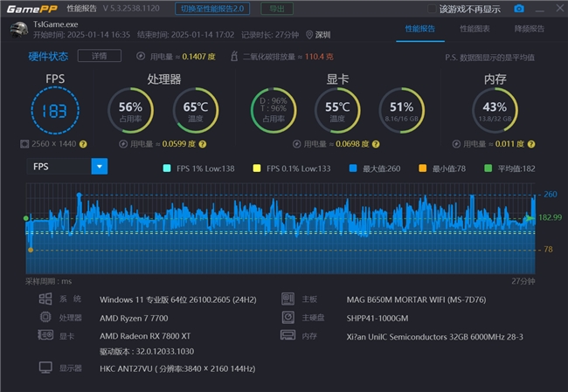The image size is (568, 392).
Task: Switch to the 性能图表 tab
Action: tap(474, 29)
